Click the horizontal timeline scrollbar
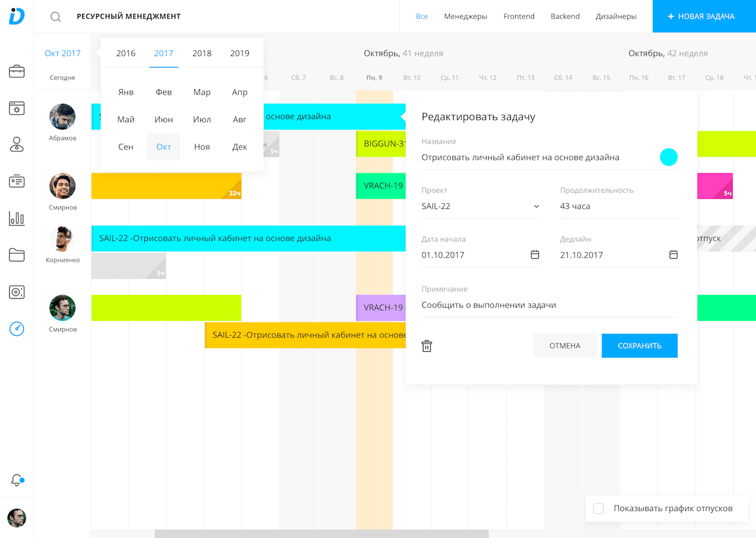The width and height of the screenshot is (756, 538). 321,534
